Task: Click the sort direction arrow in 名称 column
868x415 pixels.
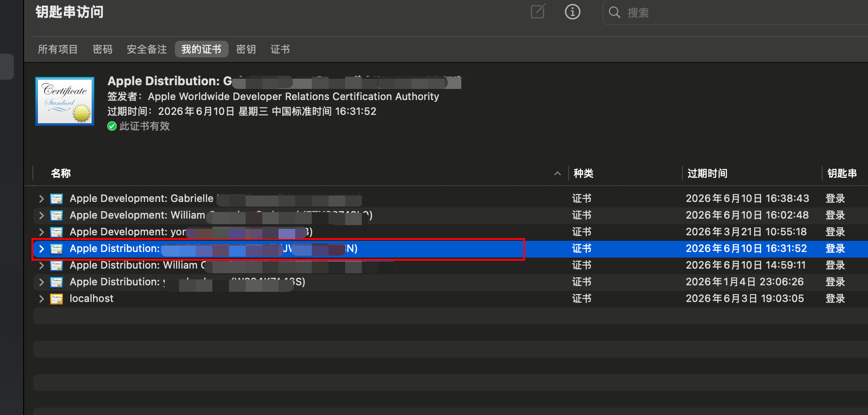Action: tap(558, 173)
